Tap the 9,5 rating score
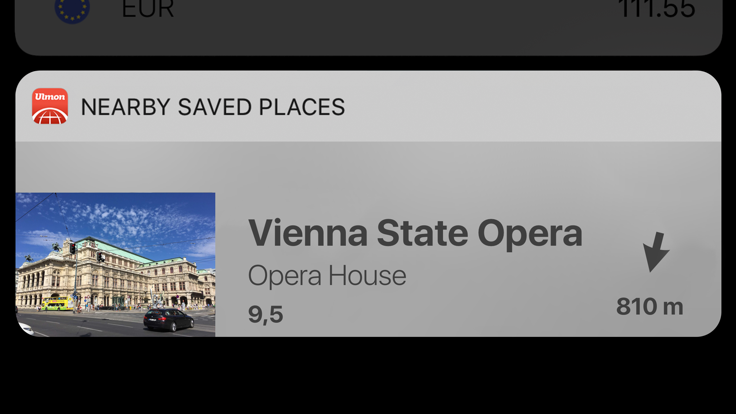Screen dimensions: 736x414 coord(265,314)
